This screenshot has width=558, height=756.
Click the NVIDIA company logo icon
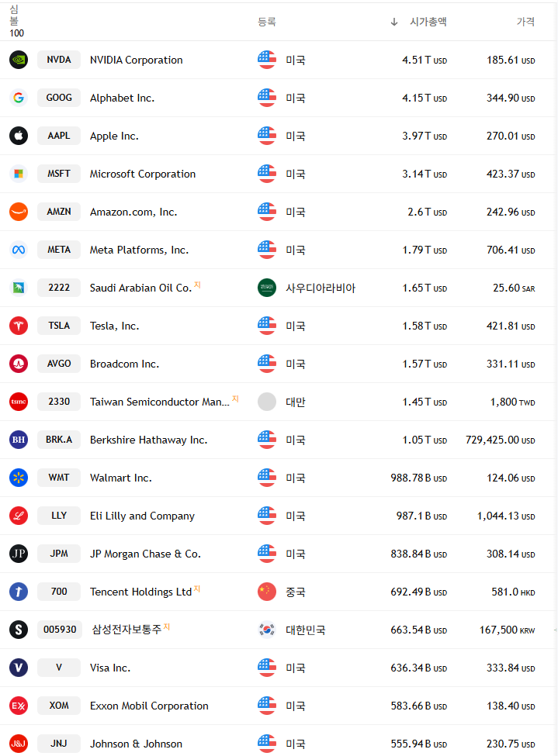pos(19,60)
